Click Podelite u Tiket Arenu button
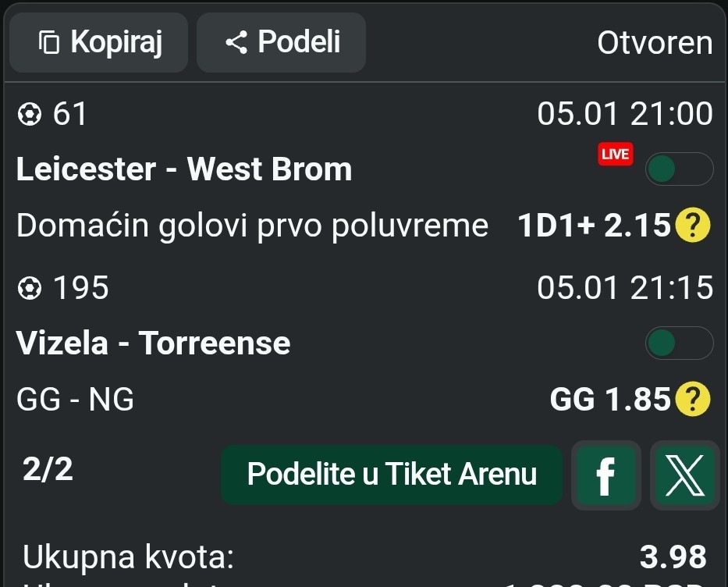The height and width of the screenshot is (587, 728). pos(392,475)
